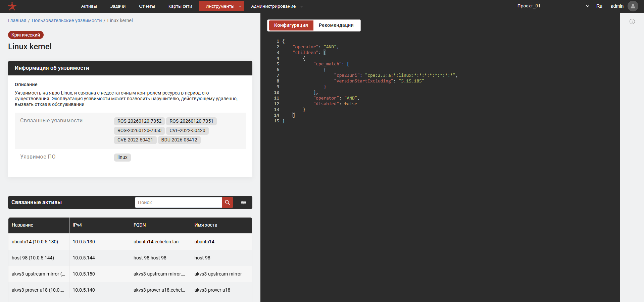Viewport: 644px width, 302px height.
Task: Select the host-98 (10.0.5.144) asset row
Action: [x=130, y=258]
